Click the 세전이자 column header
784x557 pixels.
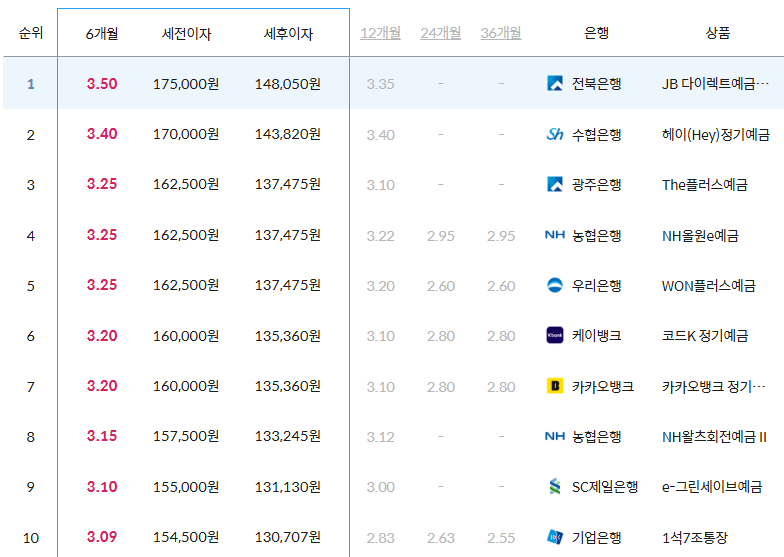click(186, 34)
